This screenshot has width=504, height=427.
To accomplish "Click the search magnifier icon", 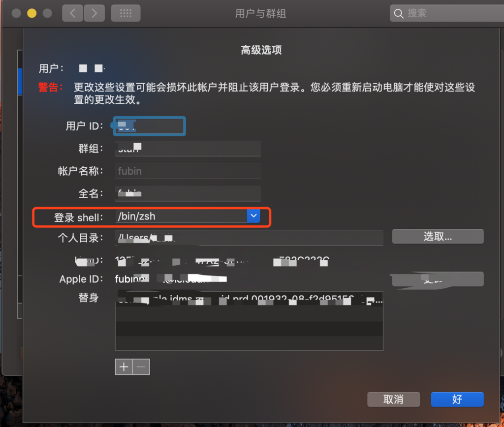I will click(399, 13).
